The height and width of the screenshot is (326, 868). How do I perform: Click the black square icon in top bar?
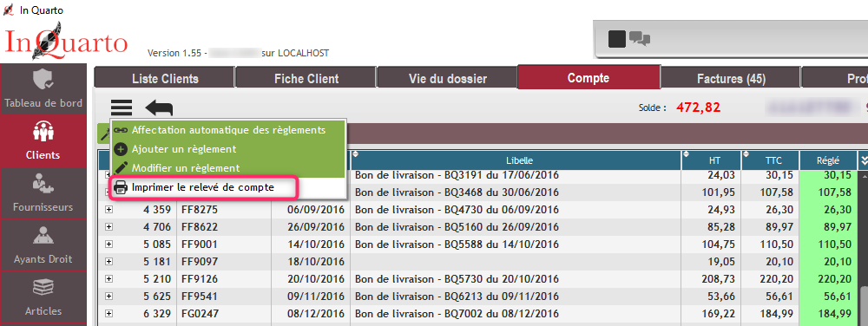(616, 39)
